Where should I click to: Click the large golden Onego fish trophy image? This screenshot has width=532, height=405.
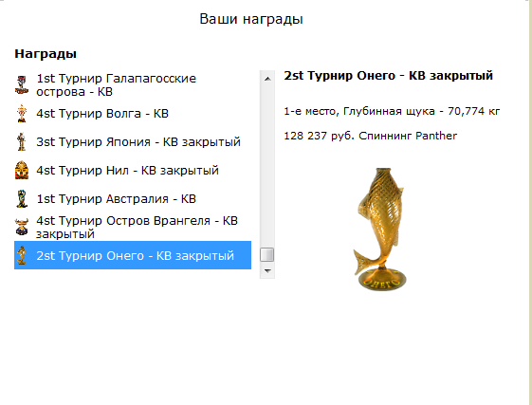click(x=380, y=230)
